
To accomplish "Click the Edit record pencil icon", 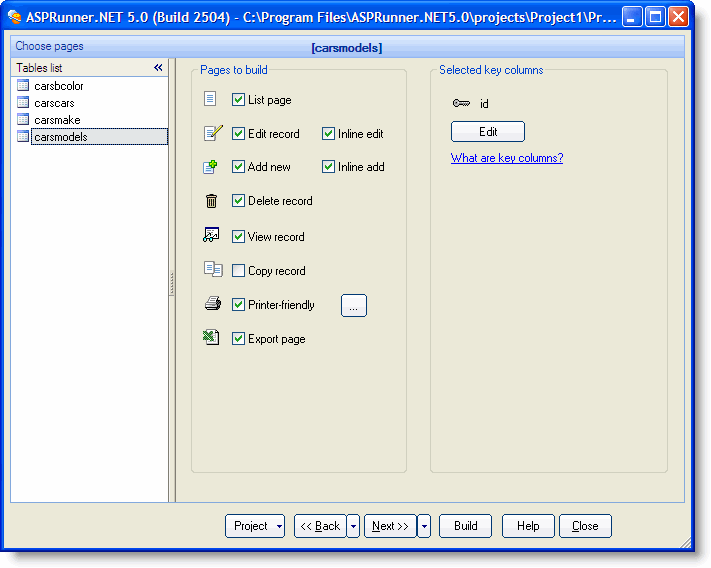I will (213, 133).
